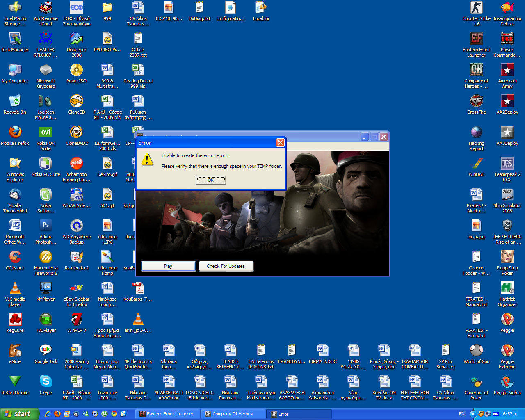Select the Insaniquarium Deluxe desktop icon
This screenshot has height=420, width=525.
click(507, 14)
